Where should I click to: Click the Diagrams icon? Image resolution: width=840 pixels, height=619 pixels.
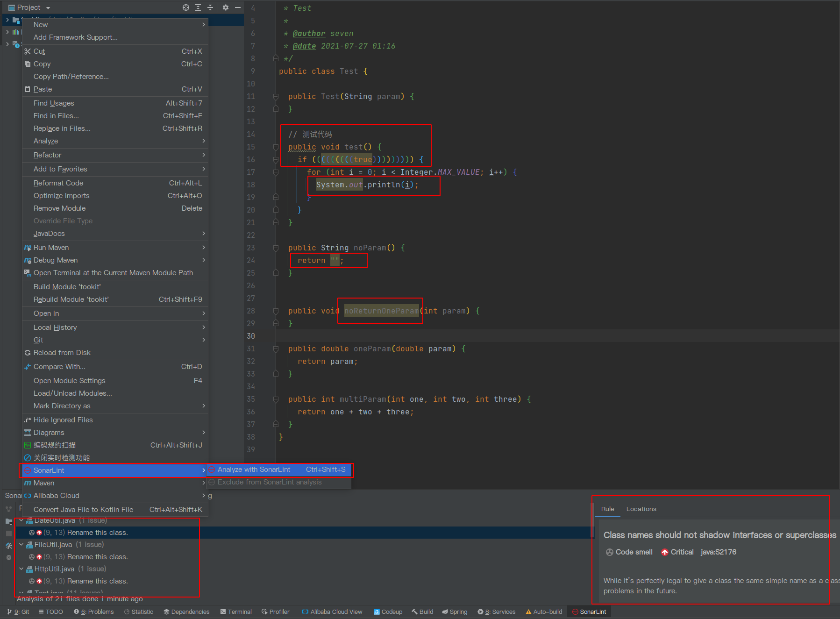pos(28,433)
